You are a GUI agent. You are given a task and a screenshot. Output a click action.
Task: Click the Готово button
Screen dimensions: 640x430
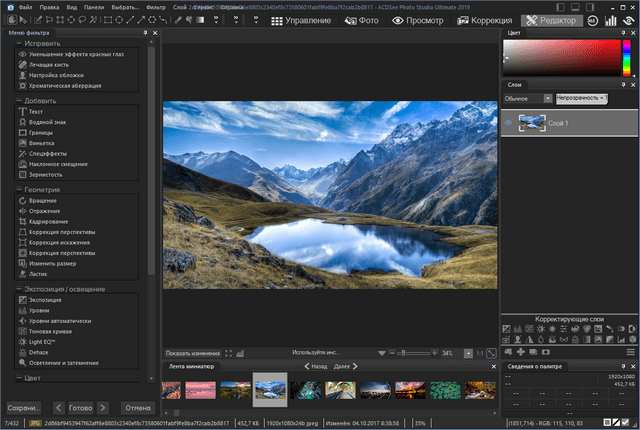click(x=81, y=408)
